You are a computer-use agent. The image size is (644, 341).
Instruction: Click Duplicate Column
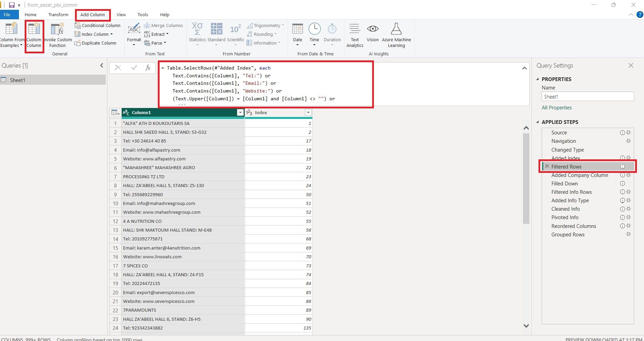tap(95, 43)
